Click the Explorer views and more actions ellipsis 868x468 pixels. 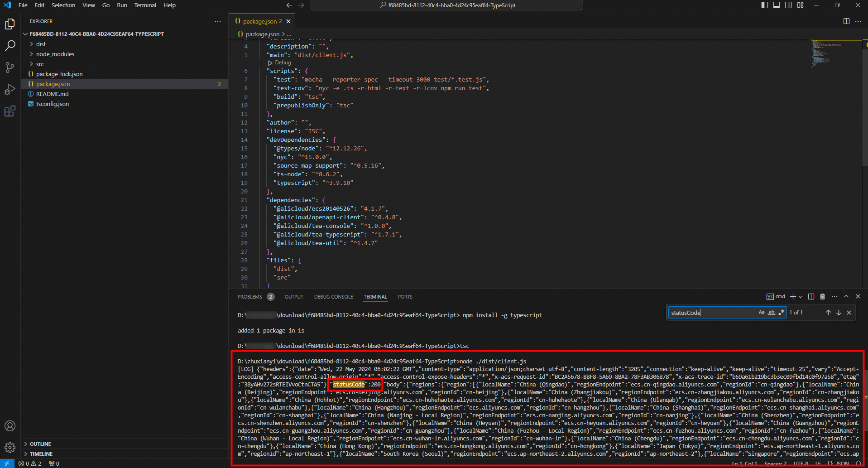[218, 21]
